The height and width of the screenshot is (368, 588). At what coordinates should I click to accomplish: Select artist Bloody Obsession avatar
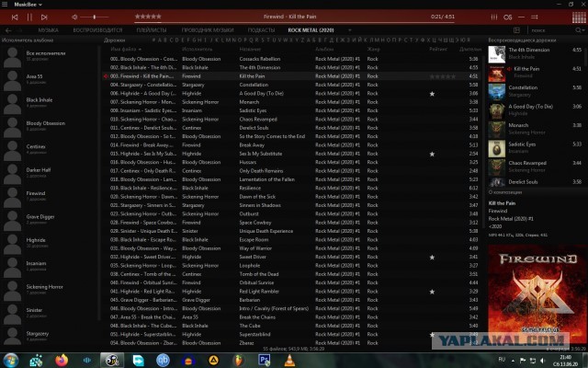(x=12, y=127)
